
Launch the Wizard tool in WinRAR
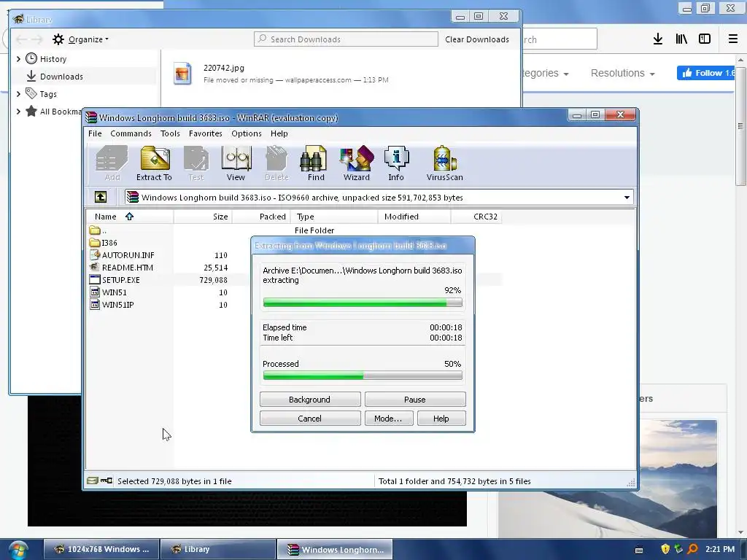(356, 163)
